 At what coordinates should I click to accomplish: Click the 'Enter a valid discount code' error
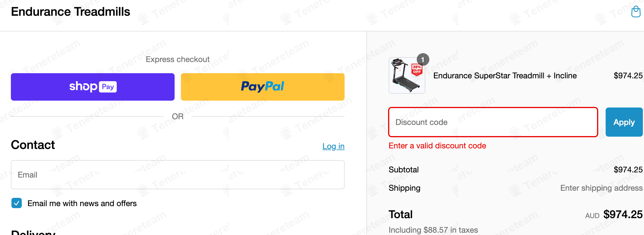click(x=437, y=146)
